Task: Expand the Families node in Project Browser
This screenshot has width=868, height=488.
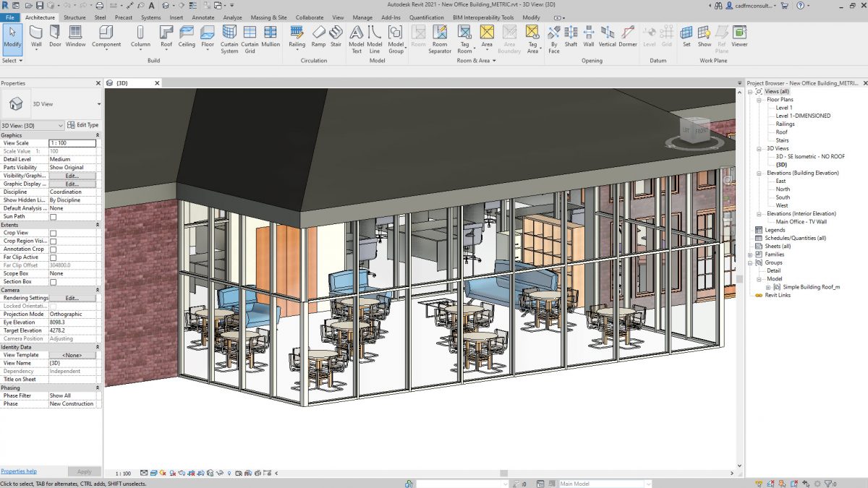Action: click(x=750, y=254)
